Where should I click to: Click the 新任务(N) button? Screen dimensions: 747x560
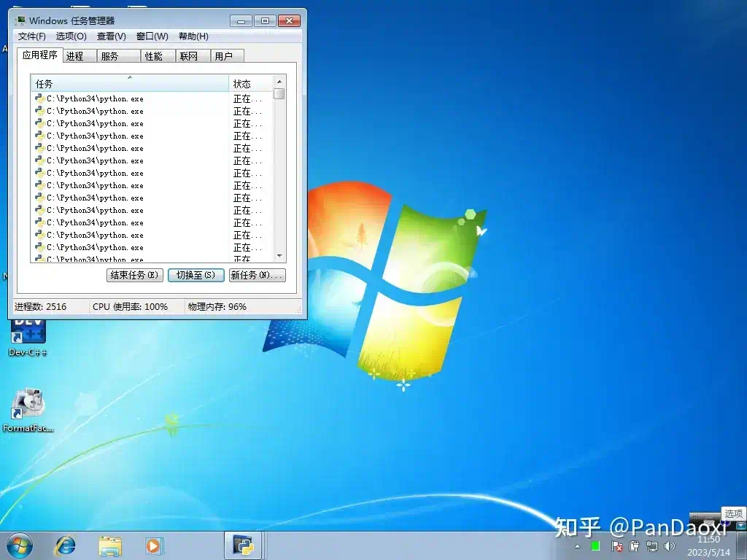(x=256, y=276)
